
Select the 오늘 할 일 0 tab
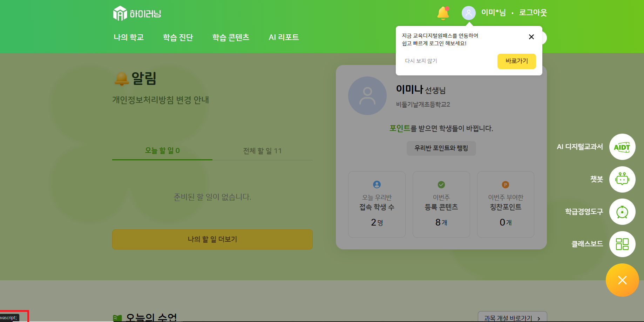pos(162,150)
